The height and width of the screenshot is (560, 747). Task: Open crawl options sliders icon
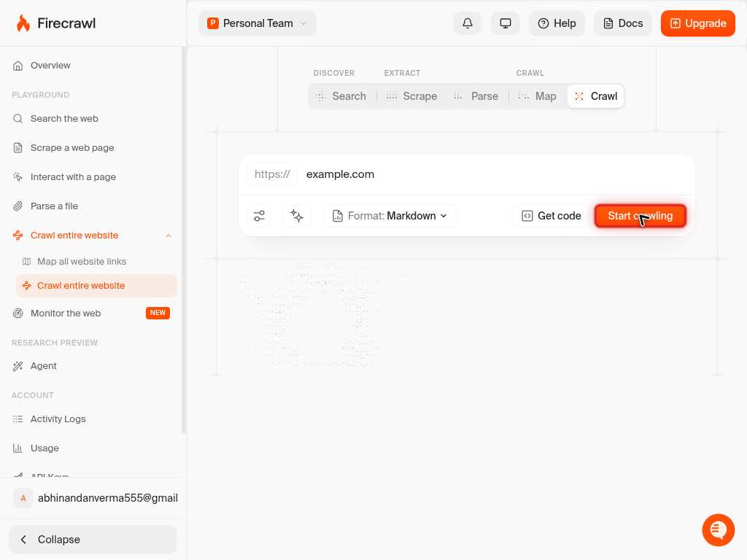[259, 216]
